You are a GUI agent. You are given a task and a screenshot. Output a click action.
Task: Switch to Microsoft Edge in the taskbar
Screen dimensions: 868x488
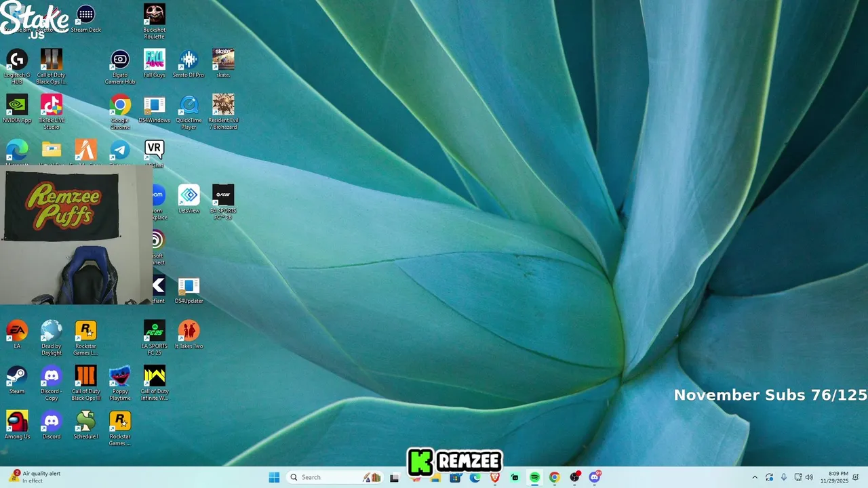(475, 479)
